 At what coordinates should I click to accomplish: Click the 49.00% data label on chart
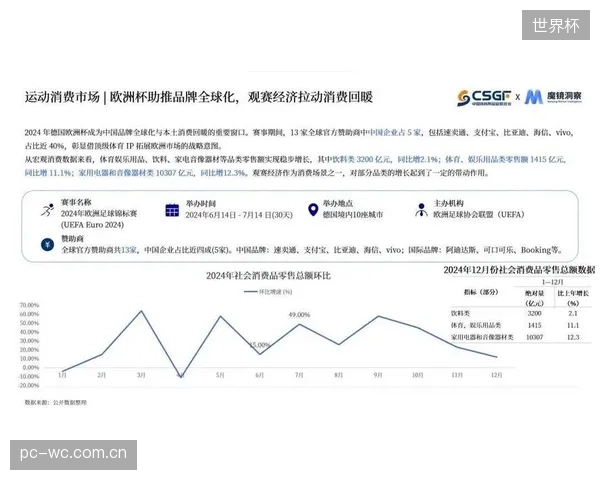(299, 315)
